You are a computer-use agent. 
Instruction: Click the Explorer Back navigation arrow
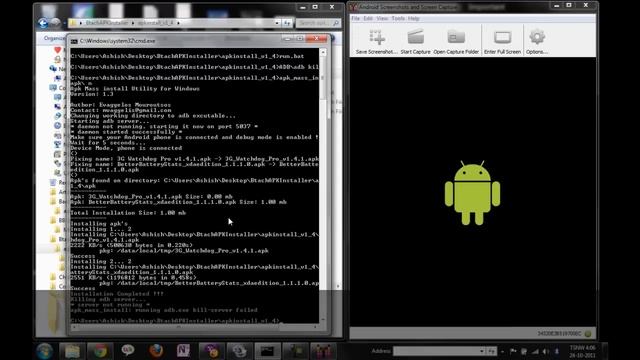[43, 23]
